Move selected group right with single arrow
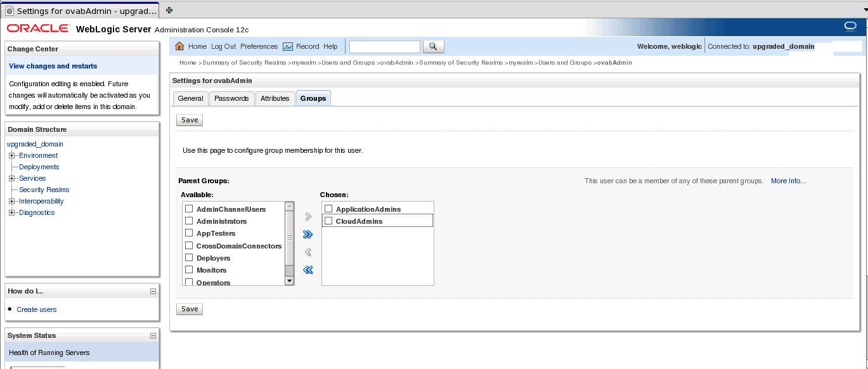868x369 pixels. (x=308, y=217)
